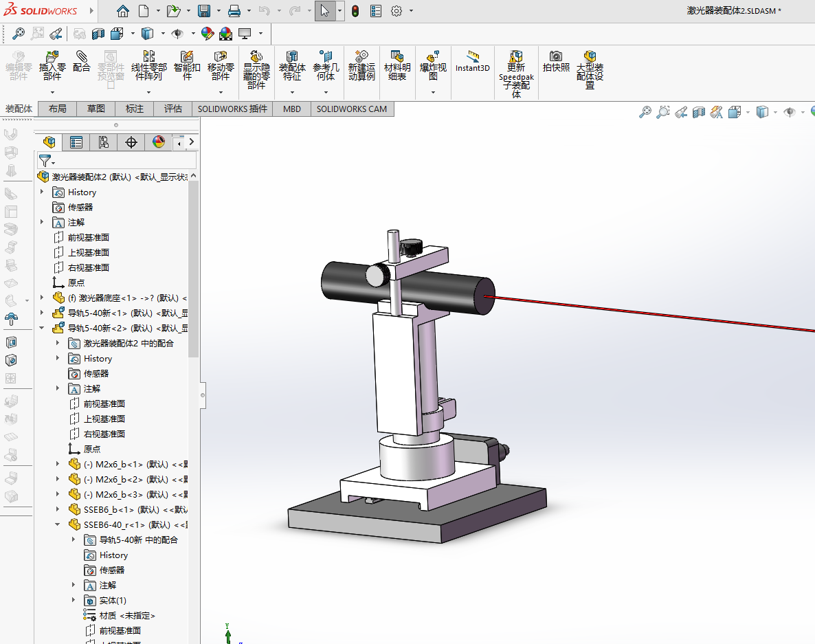
Task: Toggle Instant3D
Action: pos(473,61)
